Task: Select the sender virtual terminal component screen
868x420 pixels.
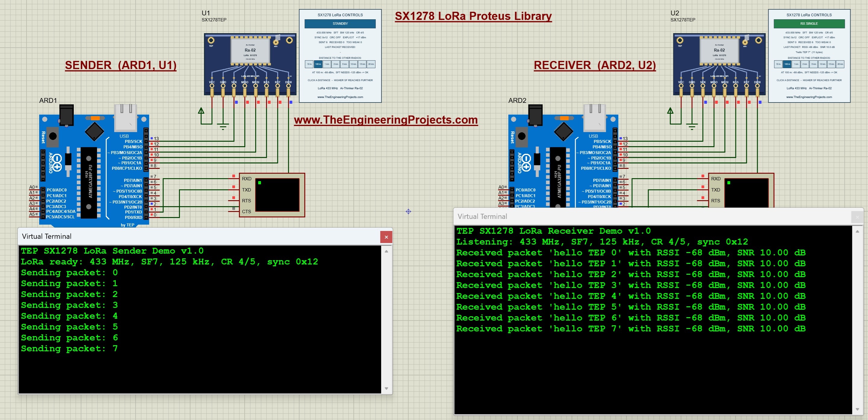Action: tap(277, 195)
